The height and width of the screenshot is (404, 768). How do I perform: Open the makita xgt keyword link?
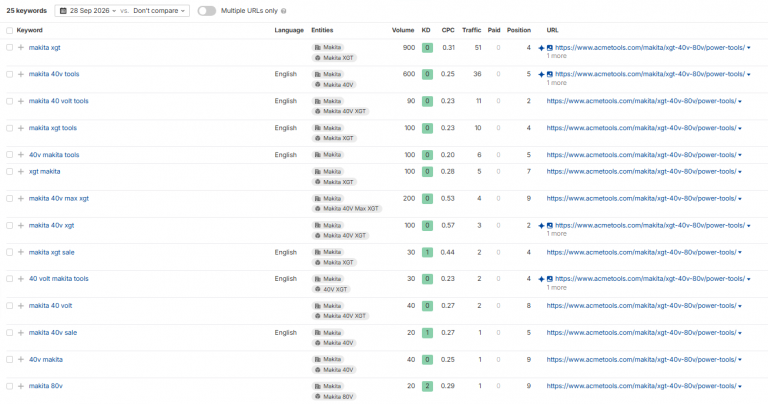point(45,48)
